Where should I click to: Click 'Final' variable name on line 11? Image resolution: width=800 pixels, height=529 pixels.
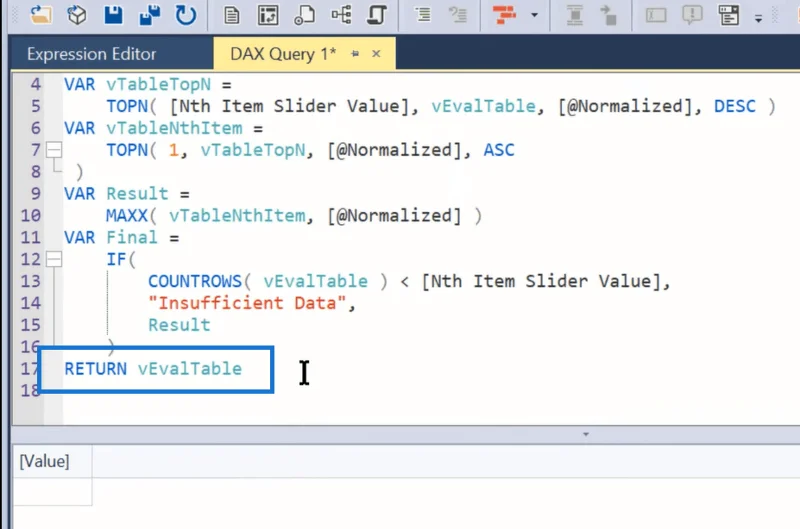pyautogui.click(x=132, y=238)
